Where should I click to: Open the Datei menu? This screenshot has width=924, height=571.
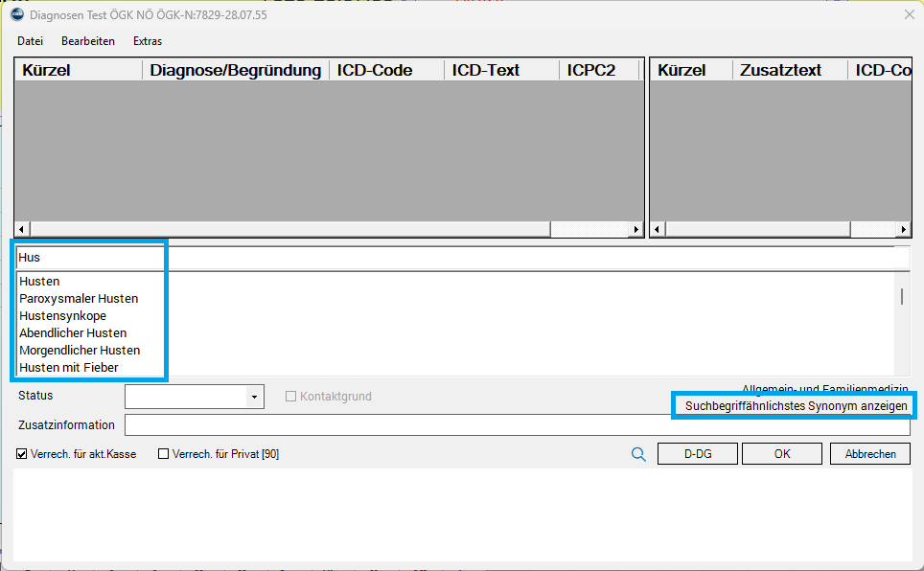tap(30, 41)
